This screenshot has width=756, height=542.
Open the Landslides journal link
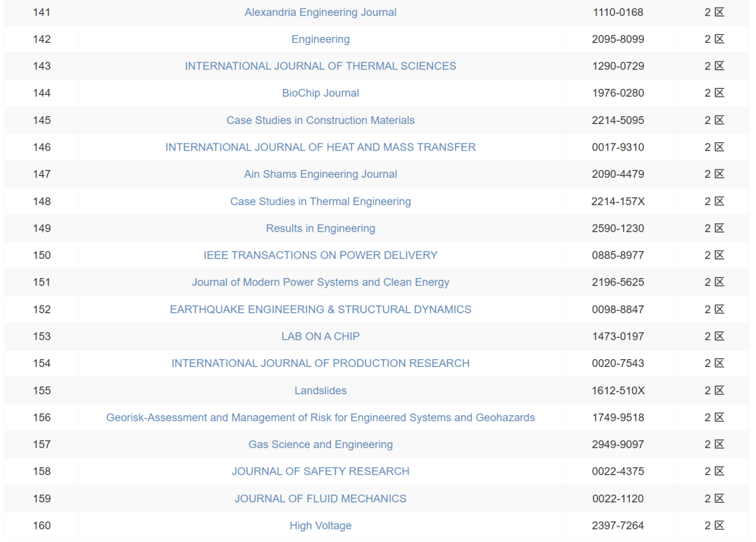(320, 391)
